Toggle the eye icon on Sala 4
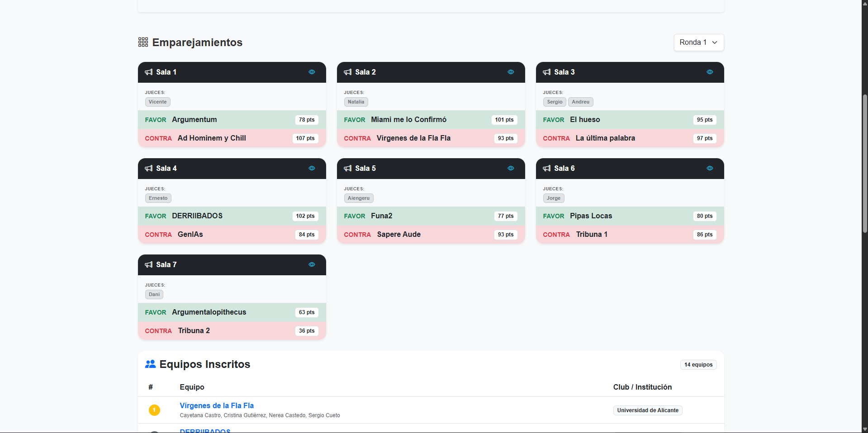Viewport: 868px width, 433px height. click(x=312, y=168)
